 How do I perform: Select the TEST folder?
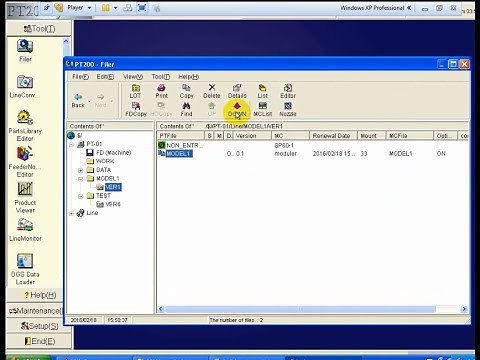tap(103, 196)
